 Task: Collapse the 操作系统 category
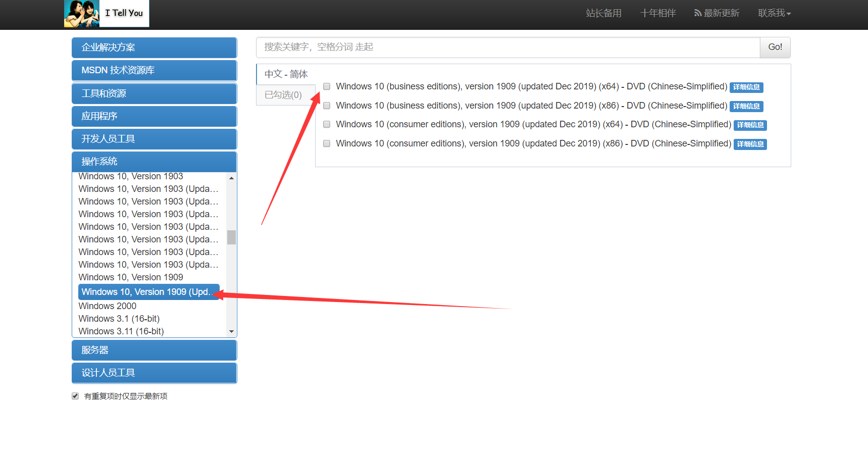pyautogui.click(x=154, y=162)
